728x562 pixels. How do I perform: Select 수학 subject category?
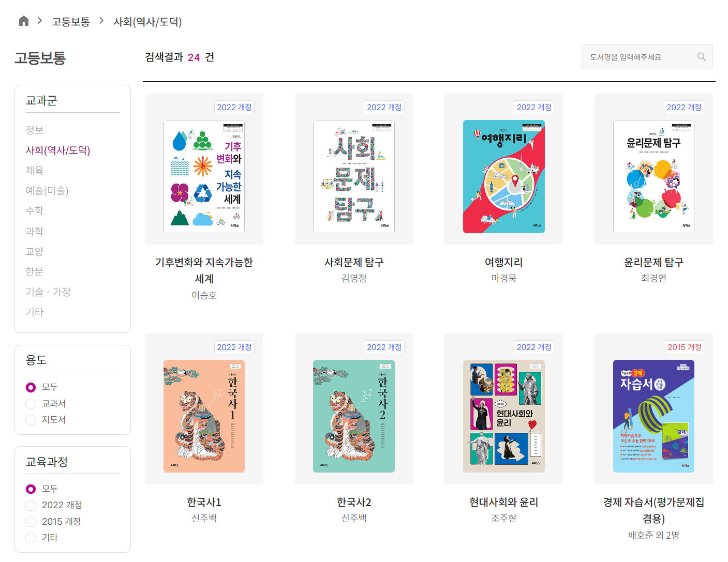tap(35, 211)
